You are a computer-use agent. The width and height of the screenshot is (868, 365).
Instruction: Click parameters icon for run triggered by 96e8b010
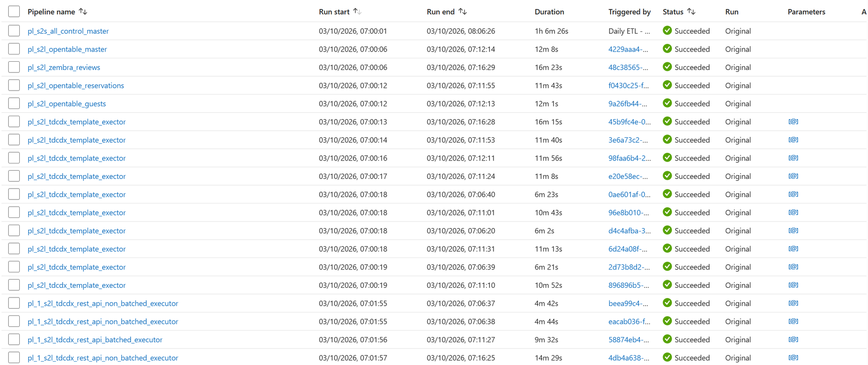coord(793,213)
